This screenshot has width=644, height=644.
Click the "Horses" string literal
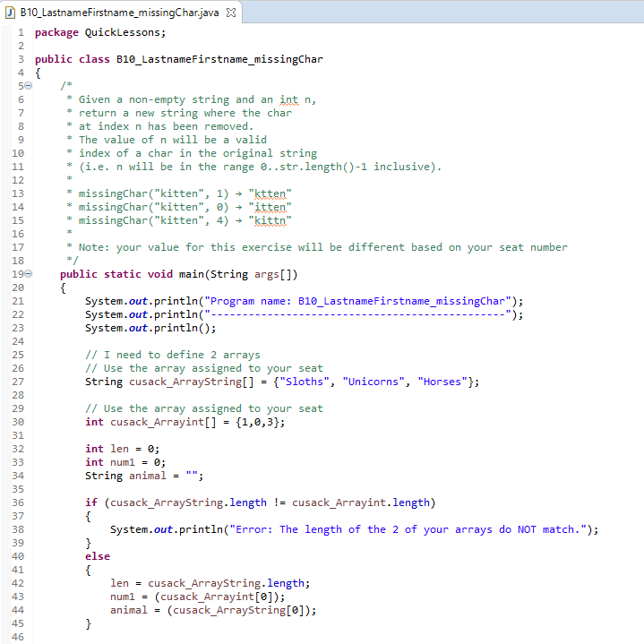443,382
